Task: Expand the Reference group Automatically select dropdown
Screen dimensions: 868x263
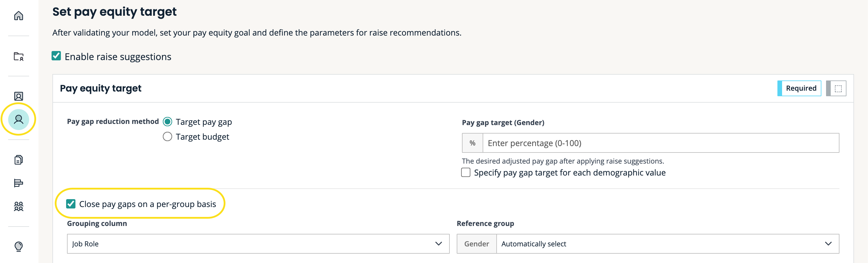Action: pyautogui.click(x=667, y=244)
